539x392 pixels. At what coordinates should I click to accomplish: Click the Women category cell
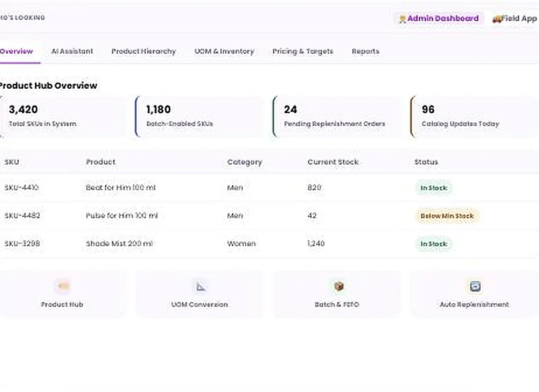[241, 243]
